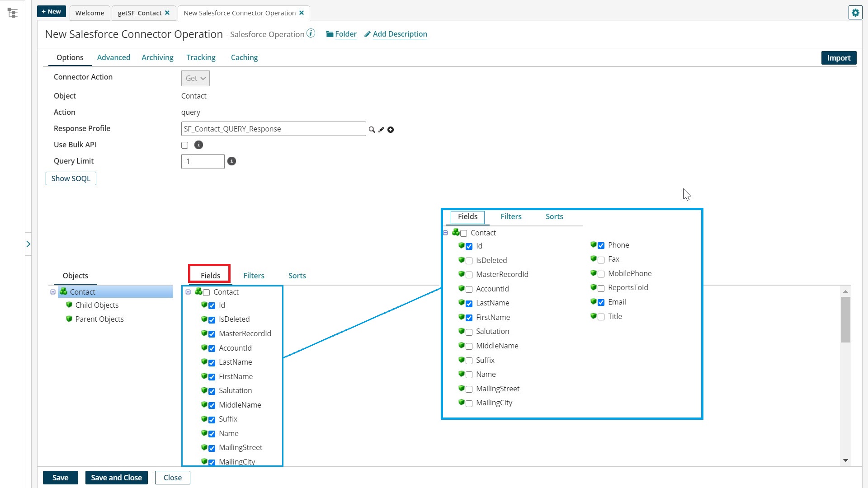868x488 pixels.
Task: Select the component tree icon in the left sidebar
Action: [x=13, y=12]
